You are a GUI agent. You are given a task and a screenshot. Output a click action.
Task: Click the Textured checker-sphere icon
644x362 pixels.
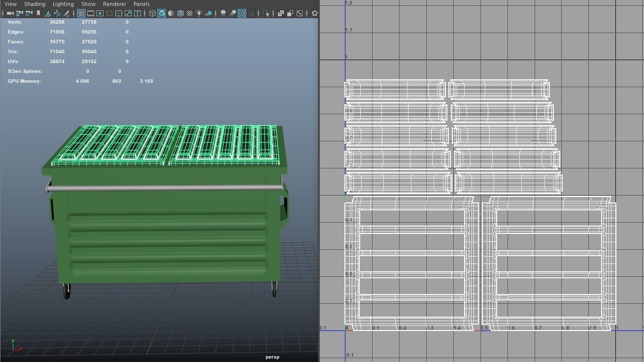tap(190, 13)
